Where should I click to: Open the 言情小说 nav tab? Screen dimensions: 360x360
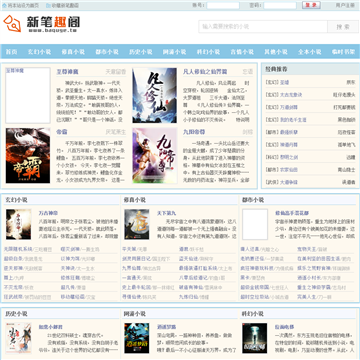[242, 52]
